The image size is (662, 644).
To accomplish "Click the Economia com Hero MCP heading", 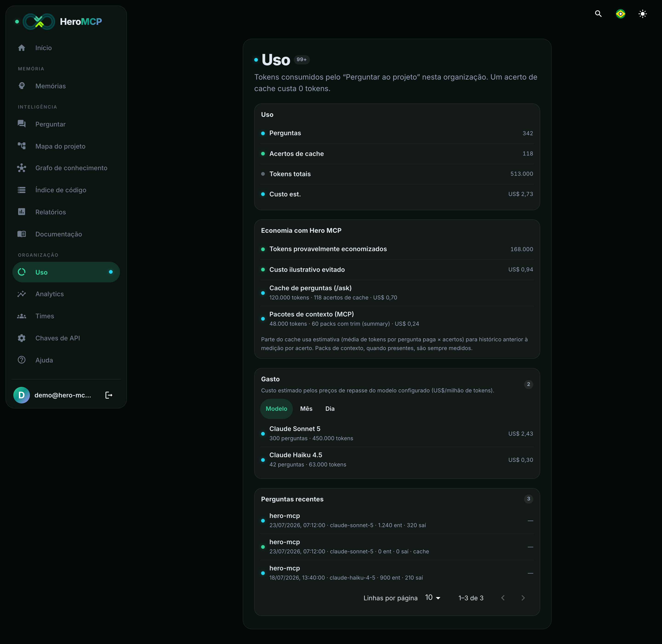I will (301, 230).
